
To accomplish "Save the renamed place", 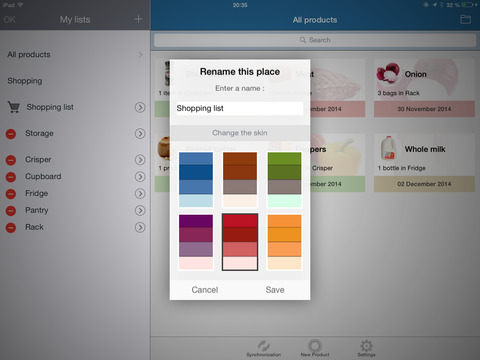I will (275, 290).
